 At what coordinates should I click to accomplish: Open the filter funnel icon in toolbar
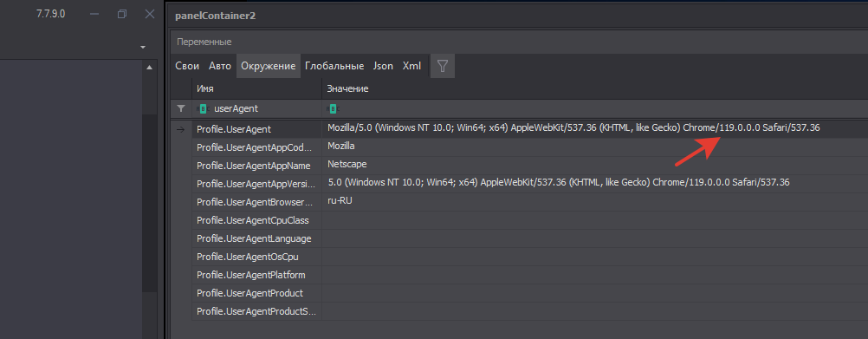[443, 66]
